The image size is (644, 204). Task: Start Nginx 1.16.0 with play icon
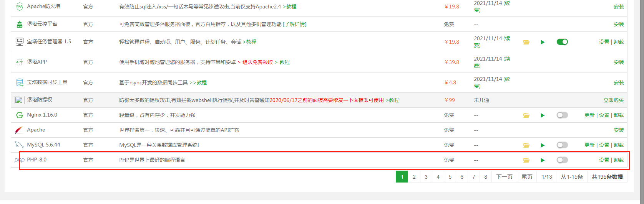click(x=543, y=115)
